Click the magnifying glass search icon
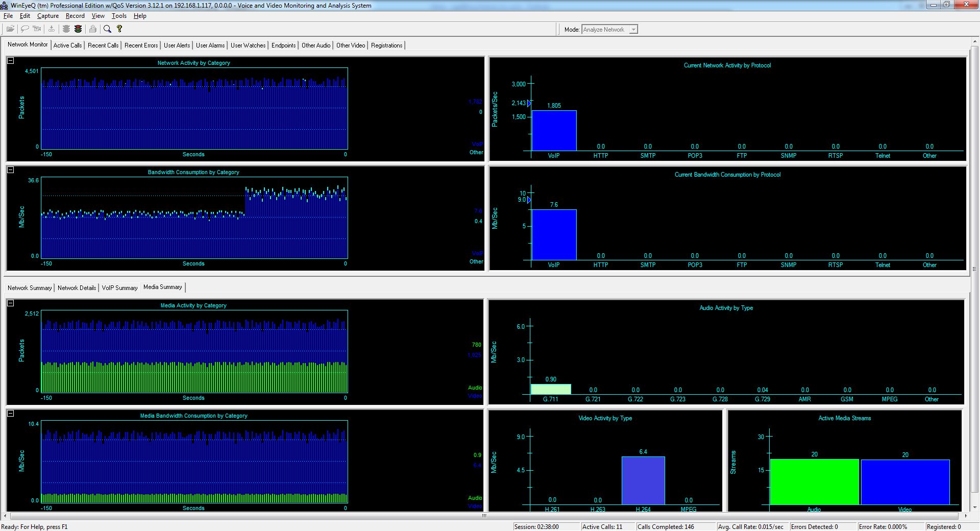Viewport: 980px width, 531px height. point(107,29)
